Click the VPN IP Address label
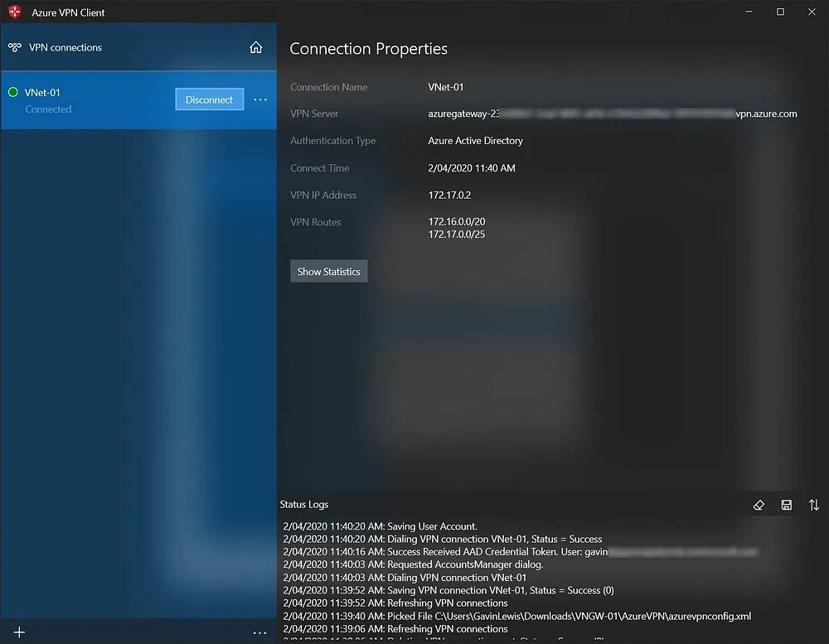Viewport: 829px width, 644px height. point(323,195)
